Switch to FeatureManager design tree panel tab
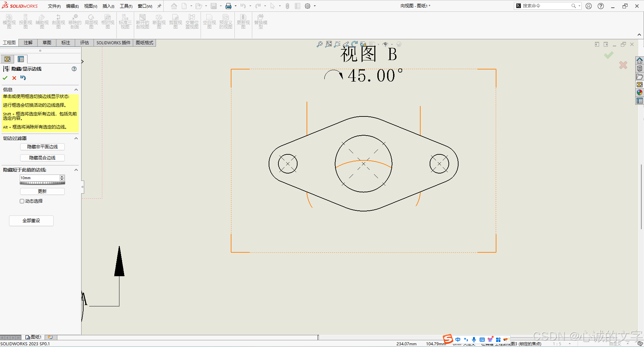The image size is (644, 347). 7,59
